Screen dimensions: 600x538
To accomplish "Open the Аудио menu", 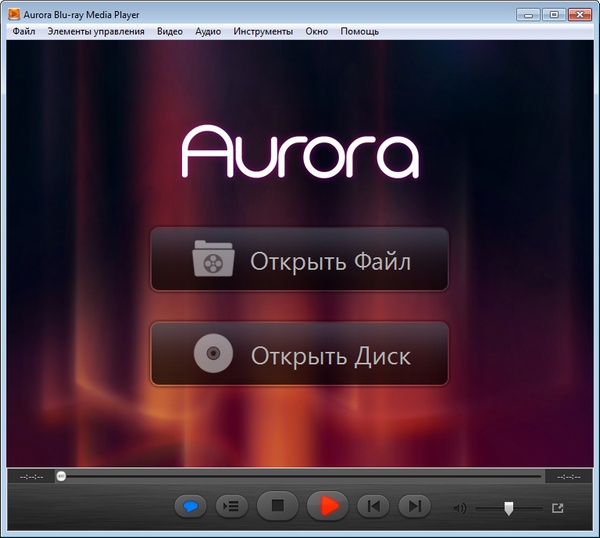I will coord(208,31).
